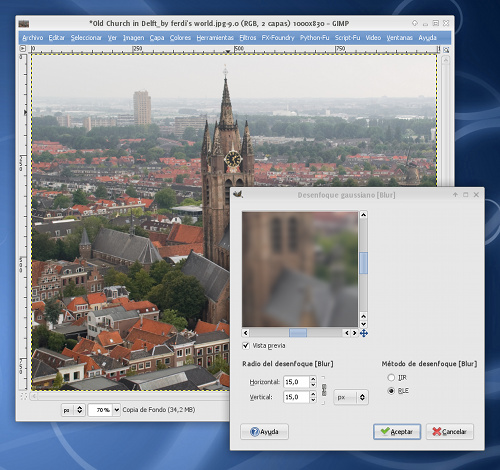Click preview scroll up arrow
Screen dimensions: 500x470
click(x=364, y=215)
